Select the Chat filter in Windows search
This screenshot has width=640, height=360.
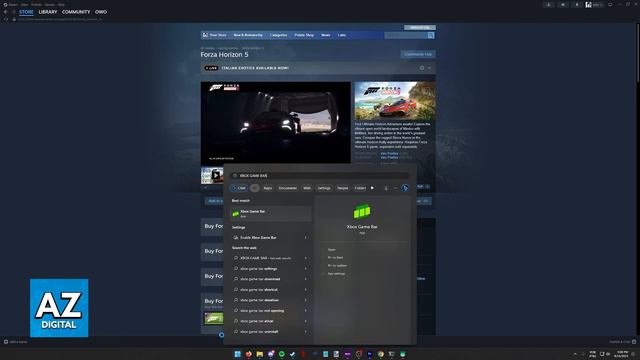[x=239, y=188]
